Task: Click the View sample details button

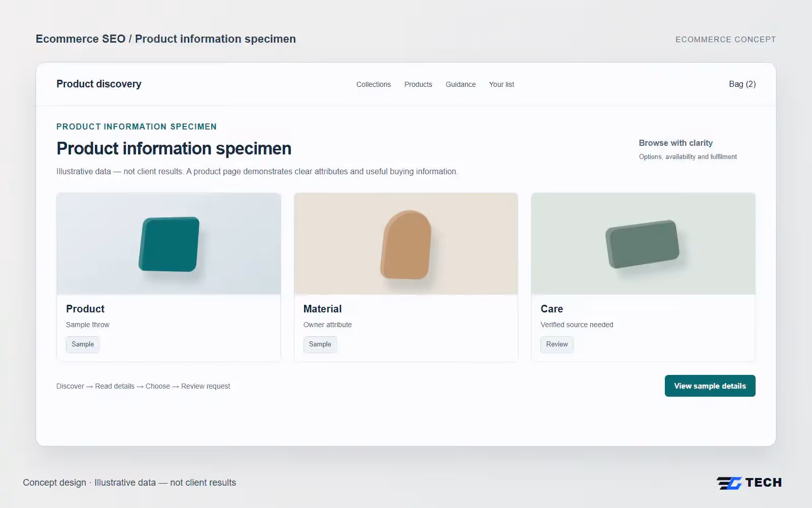Action: coord(710,386)
